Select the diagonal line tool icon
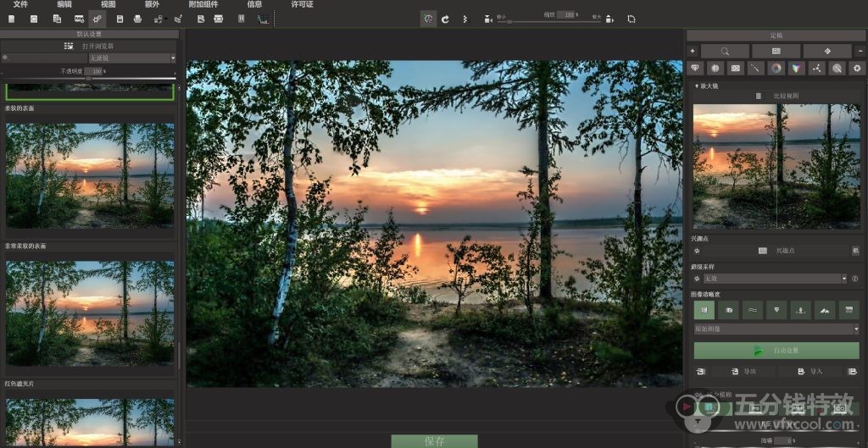Image resolution: width=868 pixels, height=448 pixels. coord(755,68)
